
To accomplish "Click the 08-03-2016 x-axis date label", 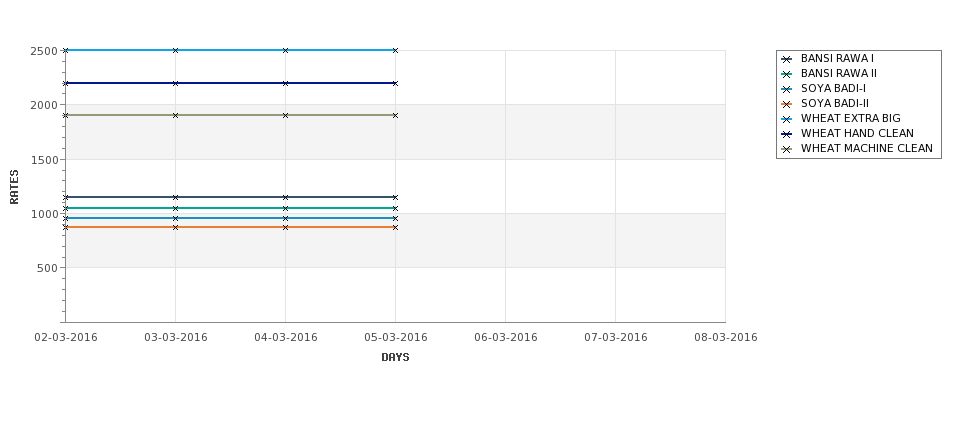I will click(x=726, y=338).
